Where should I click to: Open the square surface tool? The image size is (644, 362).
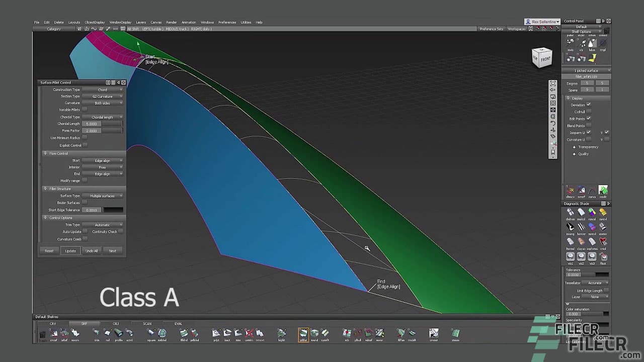151,333
